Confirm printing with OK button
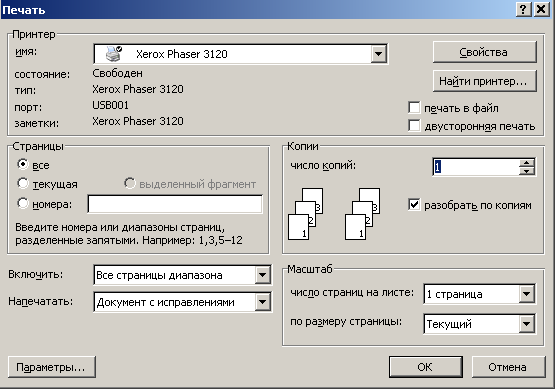 point(426,367)
